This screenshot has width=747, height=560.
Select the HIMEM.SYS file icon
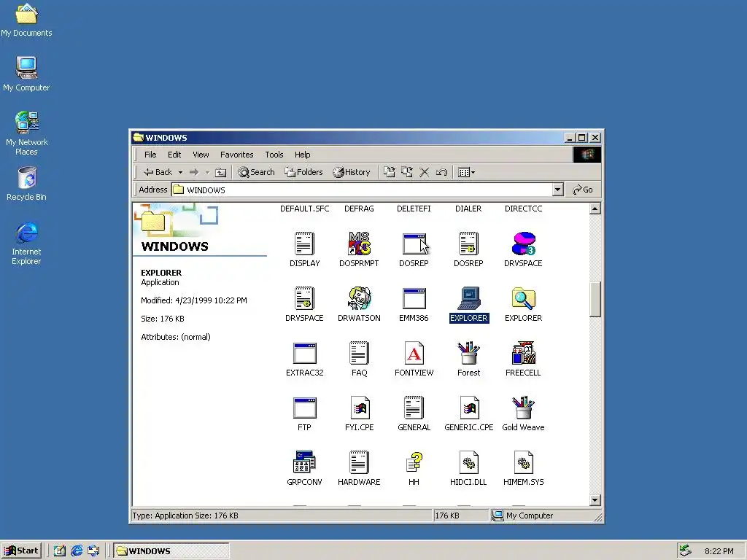[x=524, y=462]
